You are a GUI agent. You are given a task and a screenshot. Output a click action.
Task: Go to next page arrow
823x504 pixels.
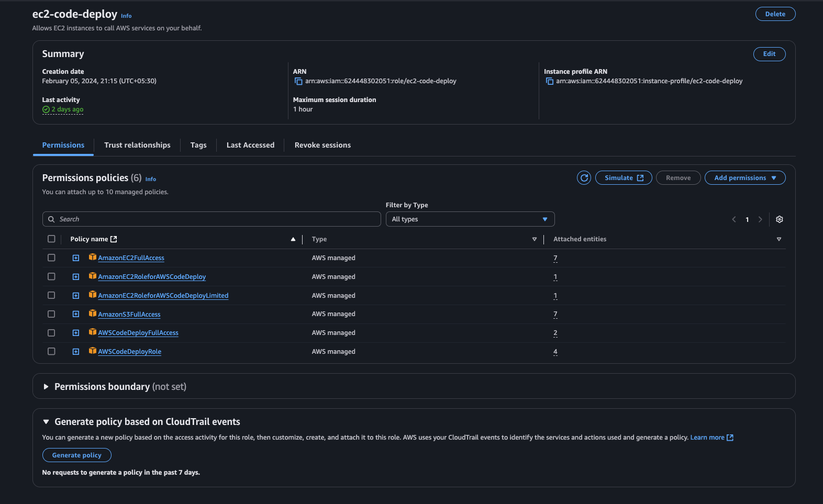[760, 219]
